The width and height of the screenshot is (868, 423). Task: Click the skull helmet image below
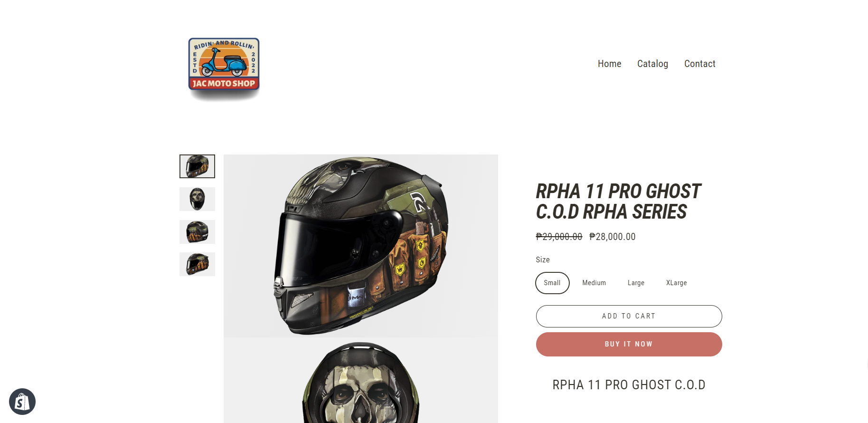(x=361, y=380)
